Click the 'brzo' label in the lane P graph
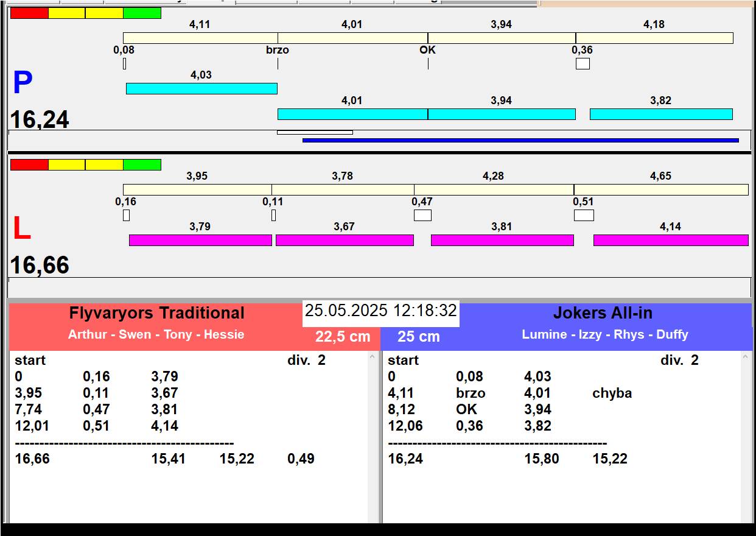 click(278, 50)
